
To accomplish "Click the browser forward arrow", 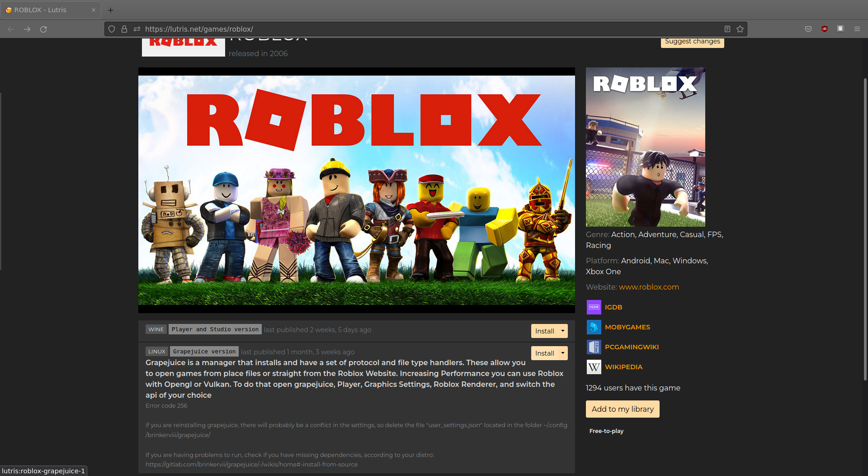I will coord(27,29).
